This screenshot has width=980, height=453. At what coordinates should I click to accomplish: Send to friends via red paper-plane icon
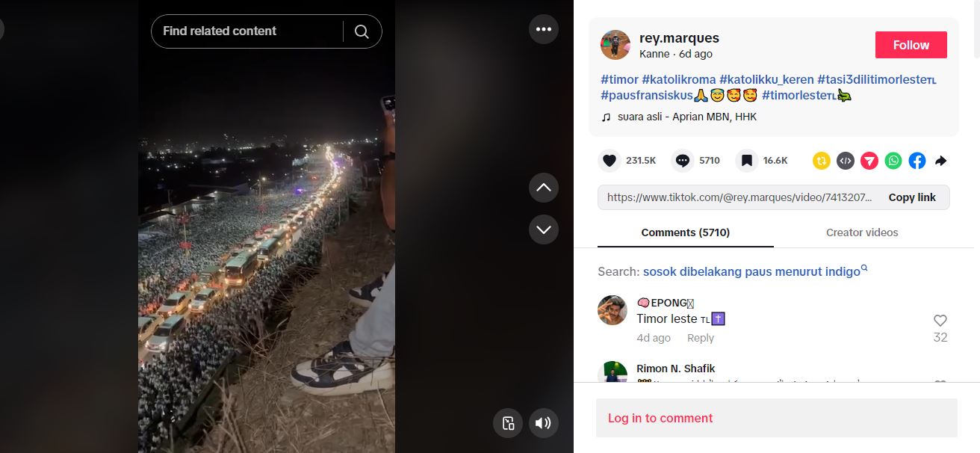coord(869,161)
